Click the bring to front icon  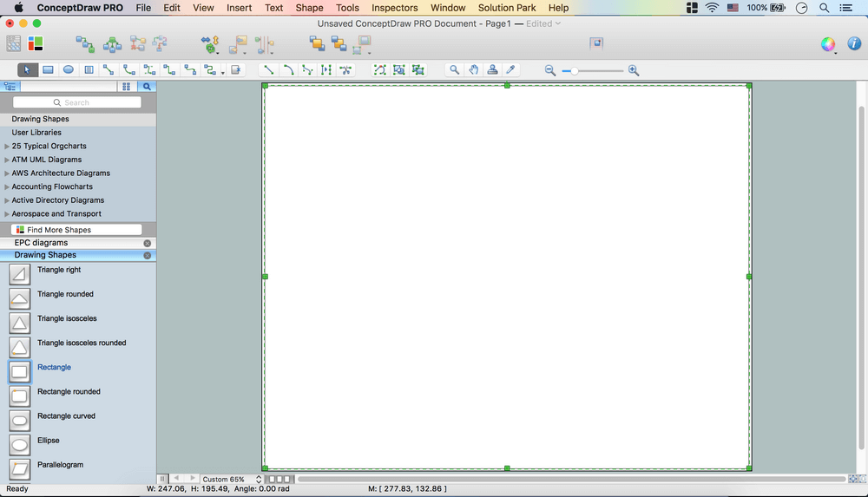click(317, 43)
